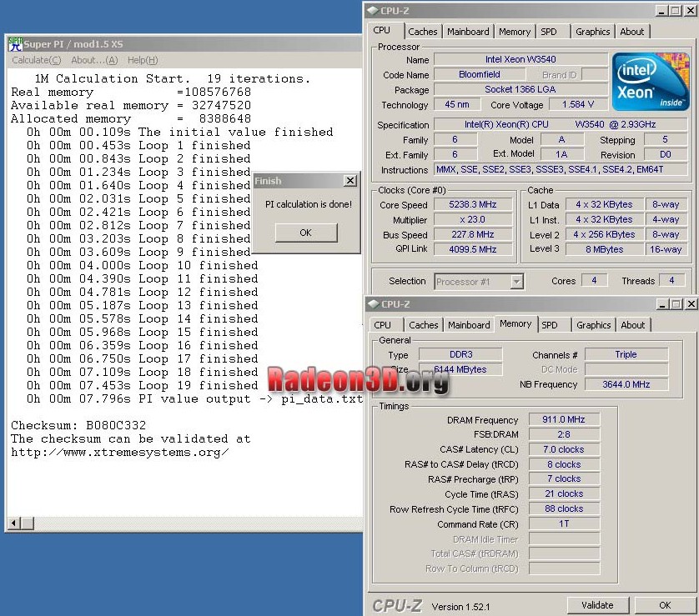Click the Multiplier value x 23.0
699x616 pixels.
coord(473,219)
